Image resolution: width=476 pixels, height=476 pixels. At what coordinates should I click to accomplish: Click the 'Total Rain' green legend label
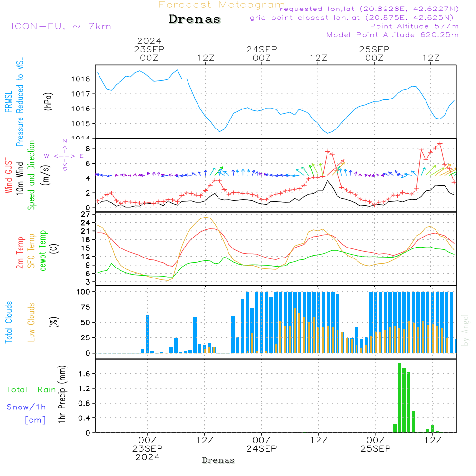(x=31, y=390)
